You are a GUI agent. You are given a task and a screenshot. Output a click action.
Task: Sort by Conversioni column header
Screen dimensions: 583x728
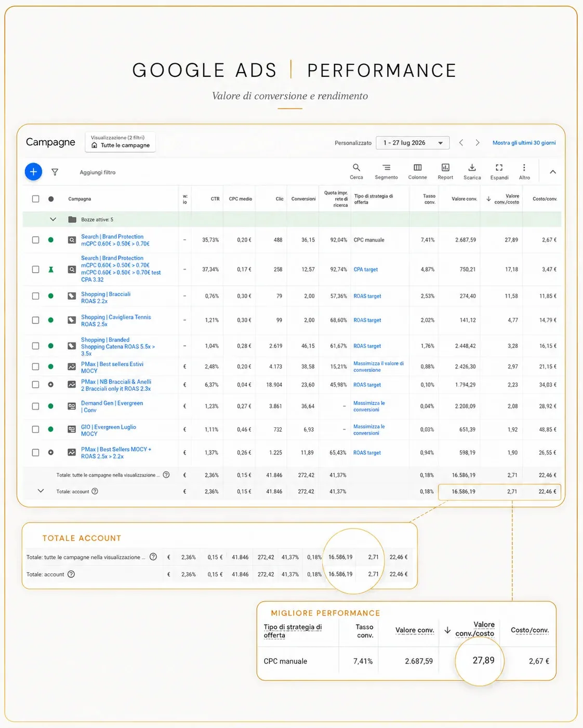pyautogui.click(x=303, y=199)
